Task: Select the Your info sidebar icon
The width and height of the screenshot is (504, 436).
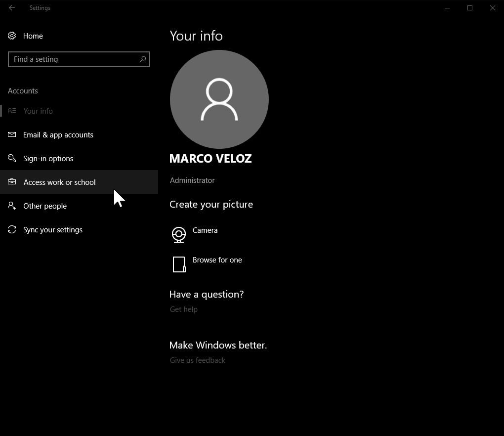Action: click(12, 111)
